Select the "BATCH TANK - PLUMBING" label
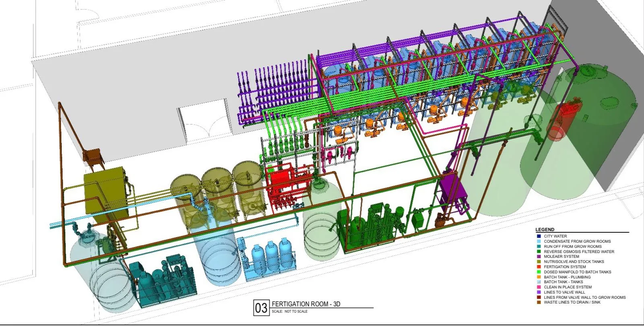Image resolution: width=644 pixels, height=327 pixels. tap(567, 277)
